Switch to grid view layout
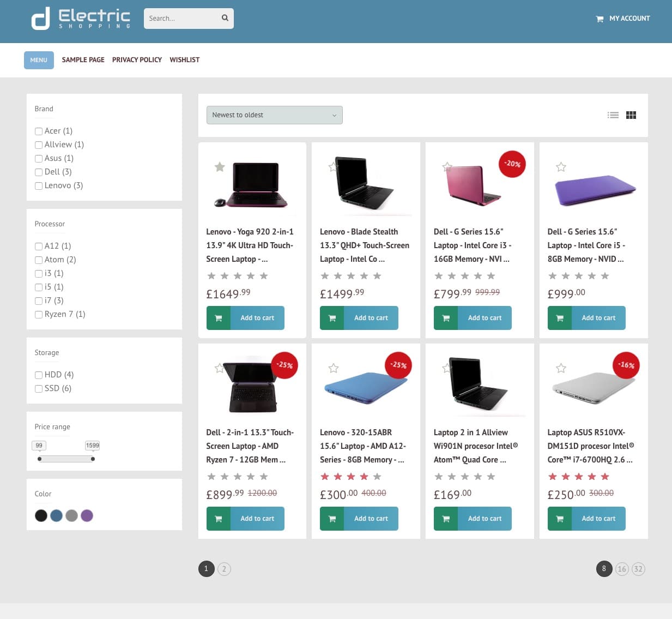The width and height of the screenshot is (672, 619). pyautogui.click(x=631, y=115)
